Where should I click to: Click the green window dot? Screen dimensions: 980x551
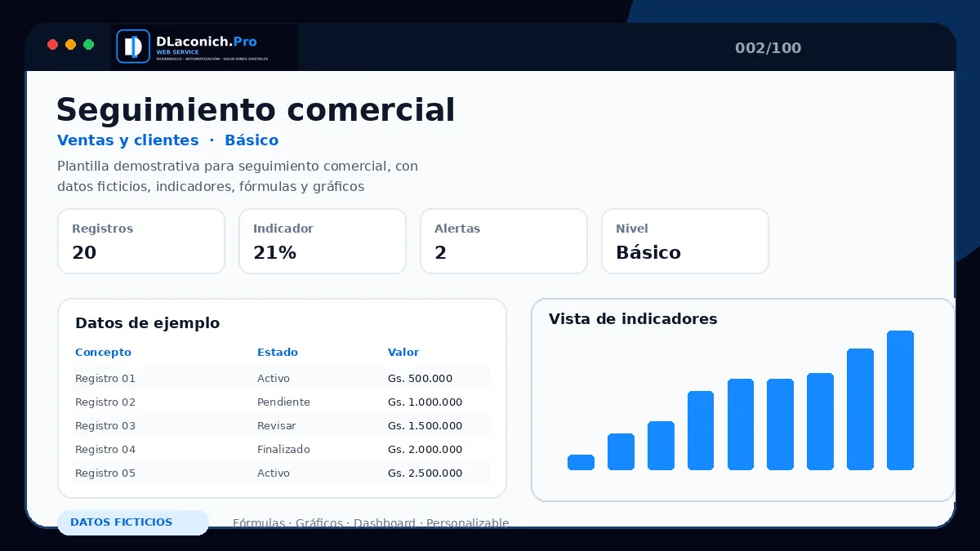point(88,45)
